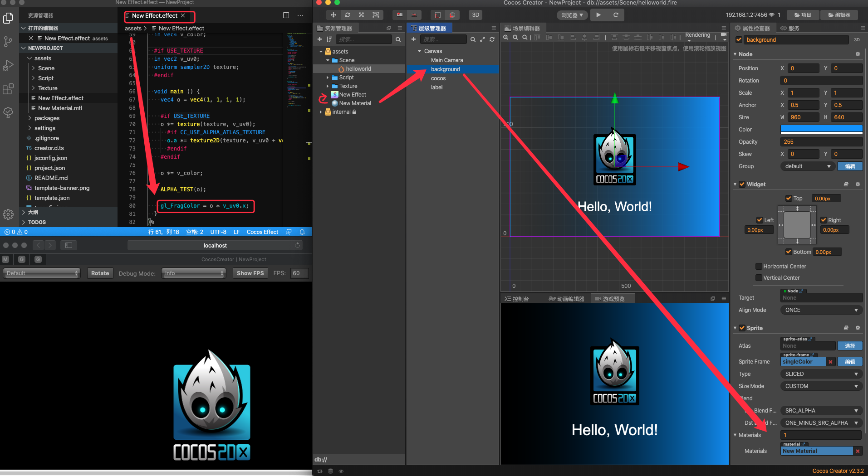
Task: Click the 选择 atlas select button
Action: (850, 346)
